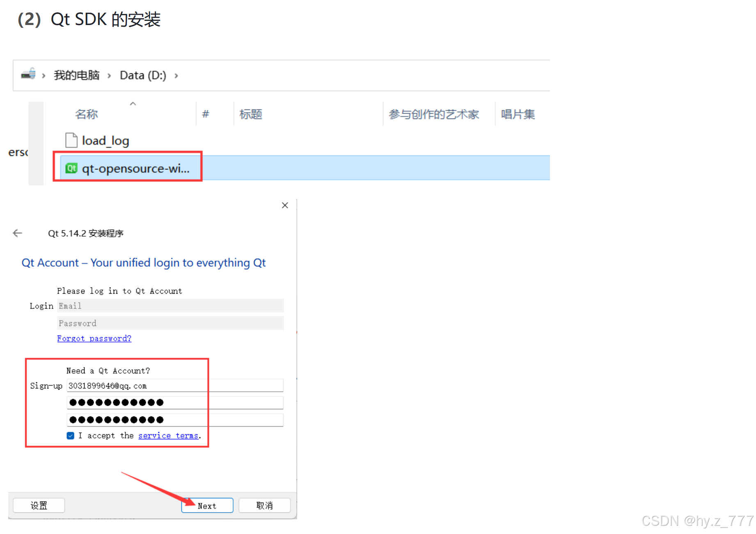Click the 'Please log in to Qt Account' label
The width and height of the screenshot is (756, 534).
[x=119, y=291]
